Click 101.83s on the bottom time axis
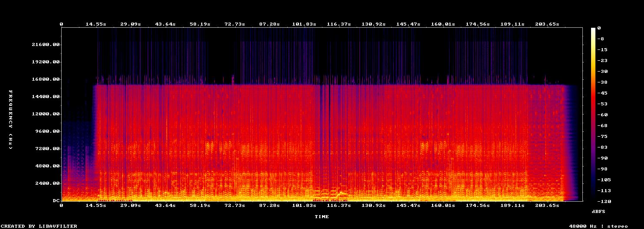644x229 pixels. point(304,205)
